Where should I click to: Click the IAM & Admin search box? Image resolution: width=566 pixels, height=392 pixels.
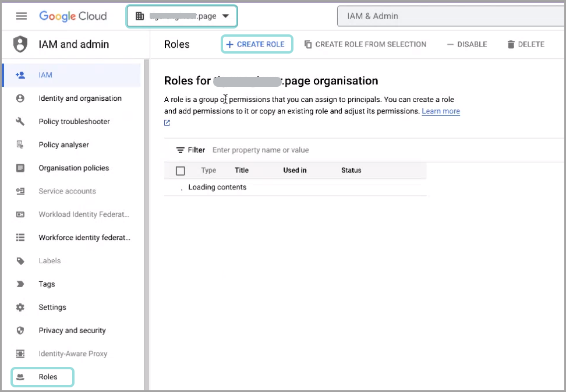point(448,16)
